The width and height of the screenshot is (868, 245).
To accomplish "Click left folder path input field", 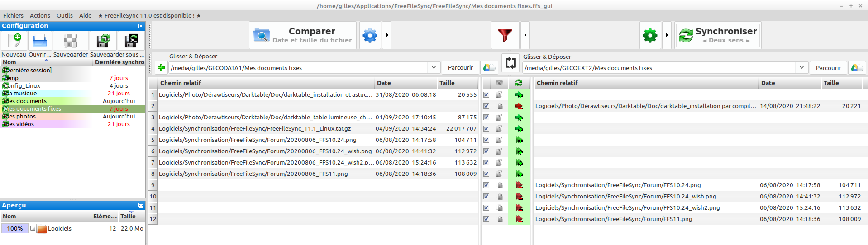I will tap(299, 68).
